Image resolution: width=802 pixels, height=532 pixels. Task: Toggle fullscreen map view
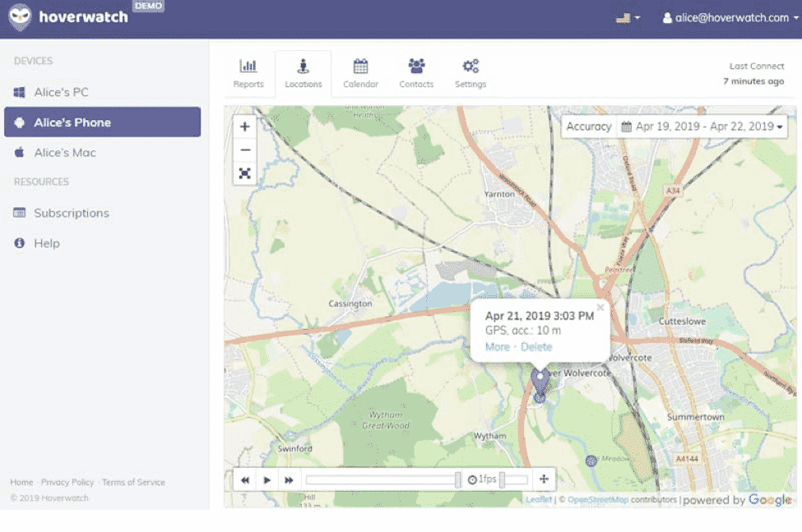[x=245, y=173]
